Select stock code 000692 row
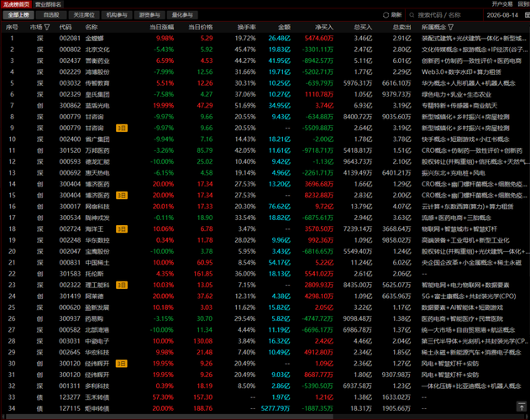The height and width of the screenshot is (420, 530). 265,173
